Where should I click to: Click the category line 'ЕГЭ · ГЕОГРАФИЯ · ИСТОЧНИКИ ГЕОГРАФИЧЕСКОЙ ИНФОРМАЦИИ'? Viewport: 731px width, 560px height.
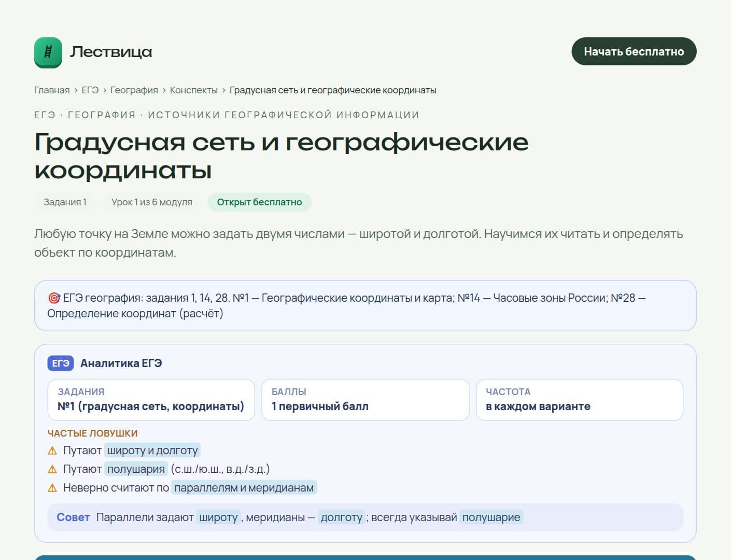pos(227,115)
